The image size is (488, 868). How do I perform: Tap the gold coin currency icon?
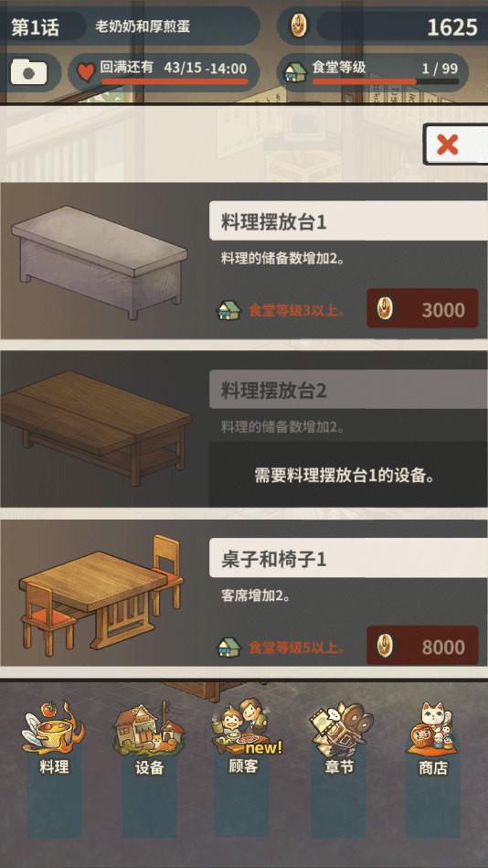(x=300, y=26)
